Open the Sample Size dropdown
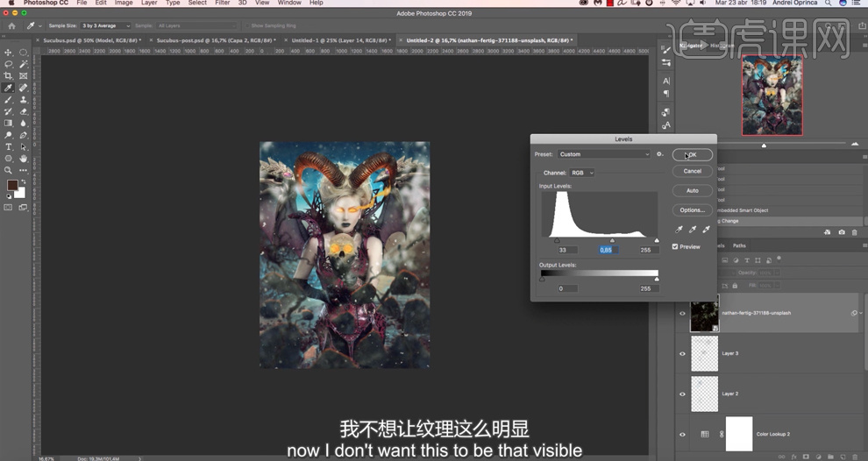 point(105,25)
